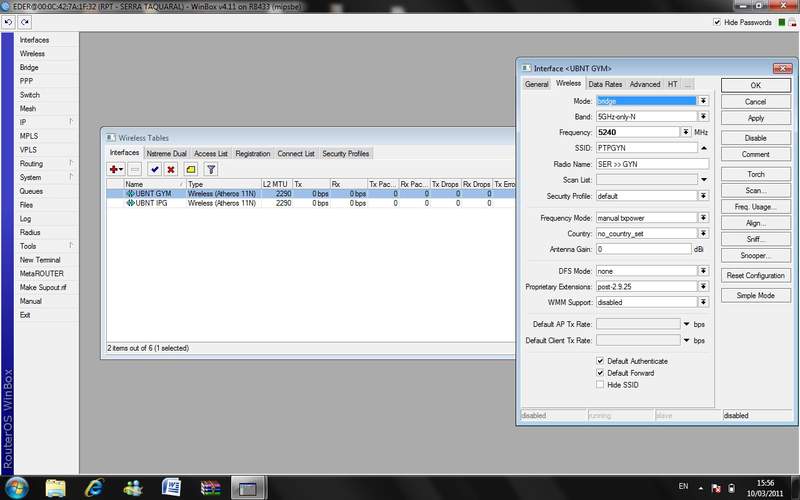
Task: Open the Frequency Mode dropdown
Action: point(703,218)
